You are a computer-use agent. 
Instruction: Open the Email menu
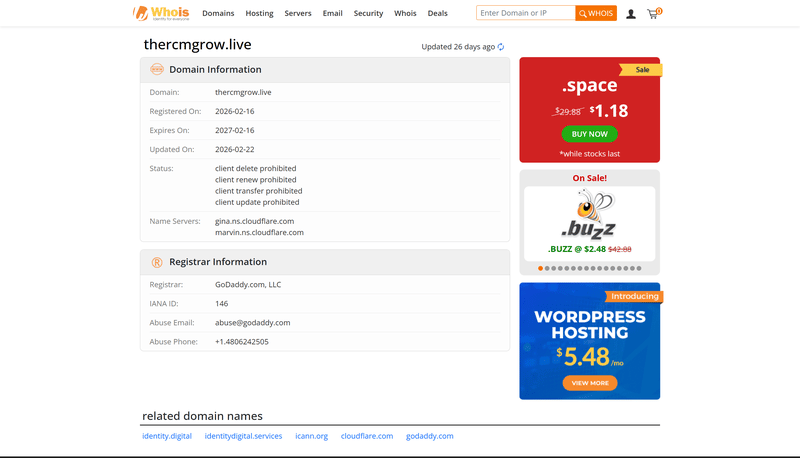(332, 13)
